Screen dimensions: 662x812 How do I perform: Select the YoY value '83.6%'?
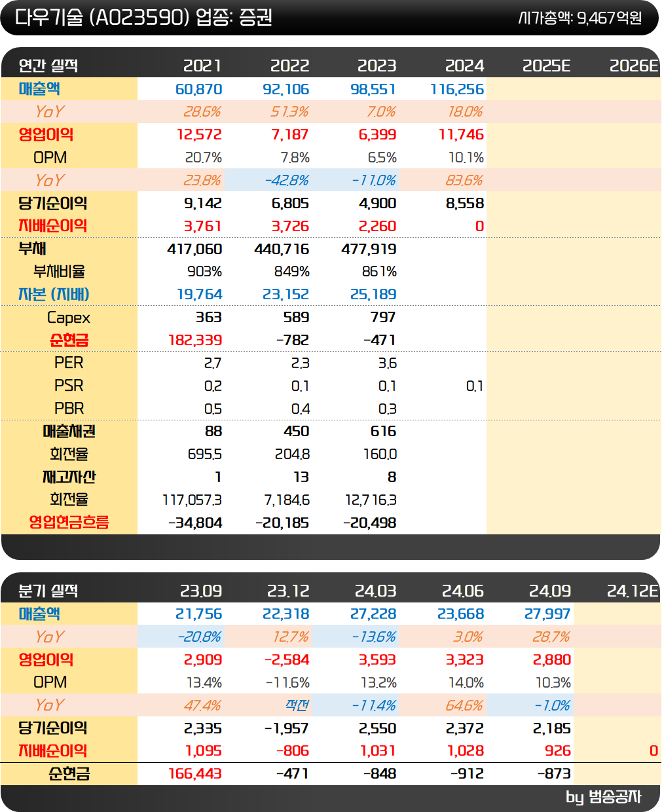pyautogui.click(x=465, y=180)
